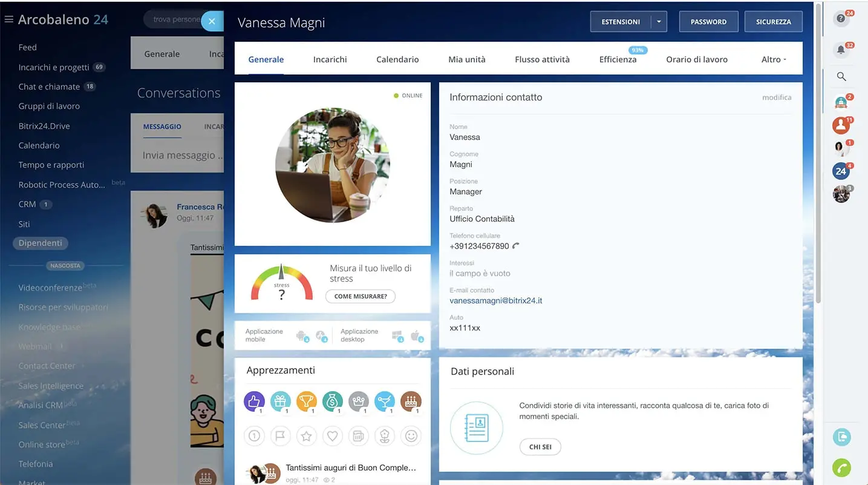Image resolution: width=868 pixels, height=485 pixels.
Task: Click the orange trophy appreciation badge
Action: (x=307, y=401)
